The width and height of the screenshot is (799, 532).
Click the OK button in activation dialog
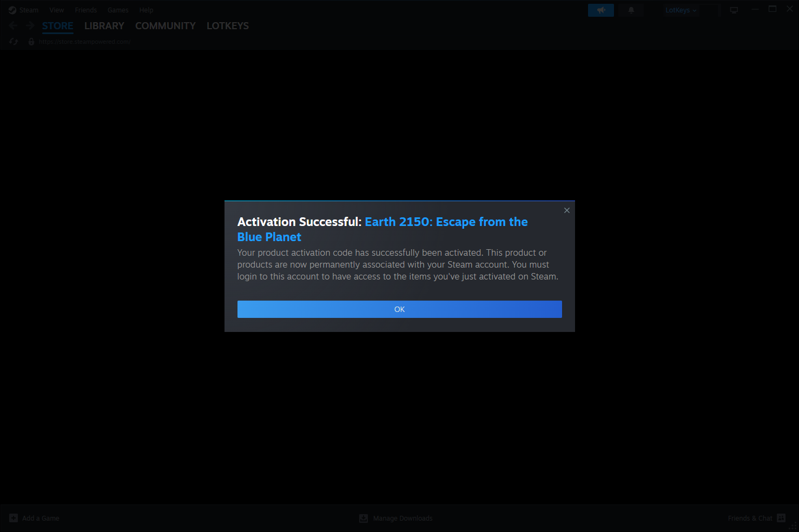[x=399, y=309]
